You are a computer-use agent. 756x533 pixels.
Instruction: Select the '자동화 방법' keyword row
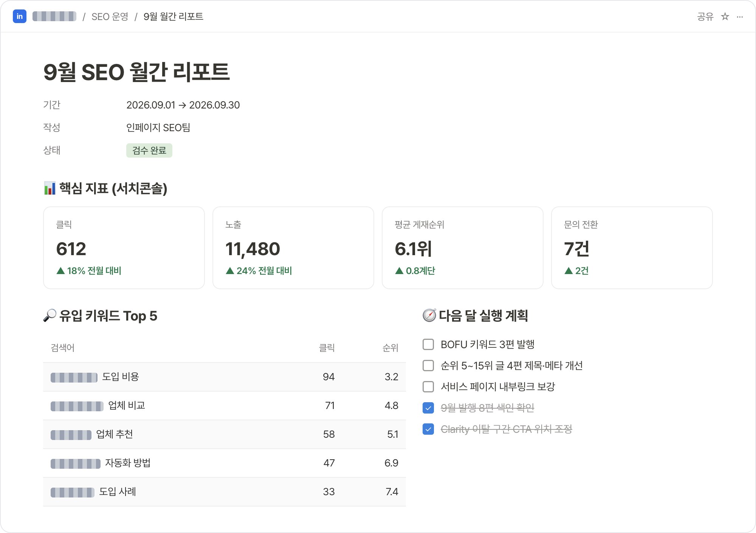click(225, 463)
